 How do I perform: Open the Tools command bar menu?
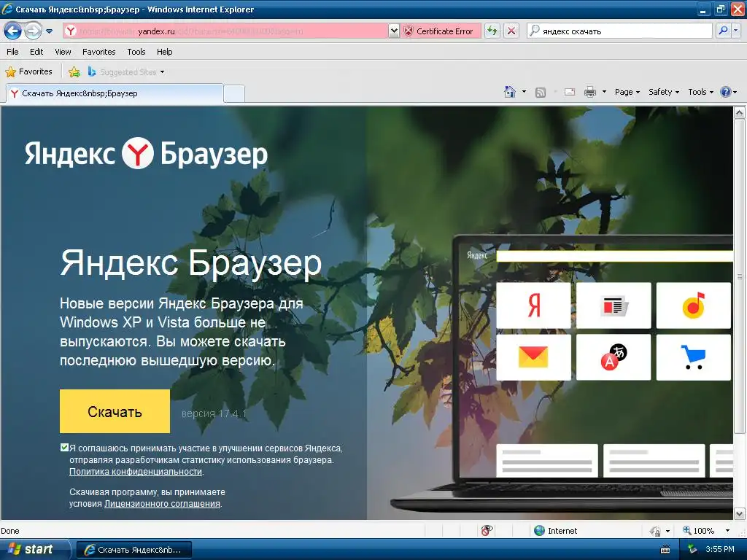click(700, 92)
